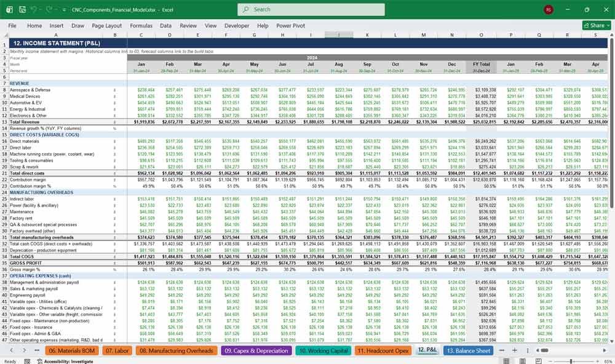Viewport: 615px width, 364px height.
Task: Switch to Page Break Preview icon
Action: click(x=539, y=362)
